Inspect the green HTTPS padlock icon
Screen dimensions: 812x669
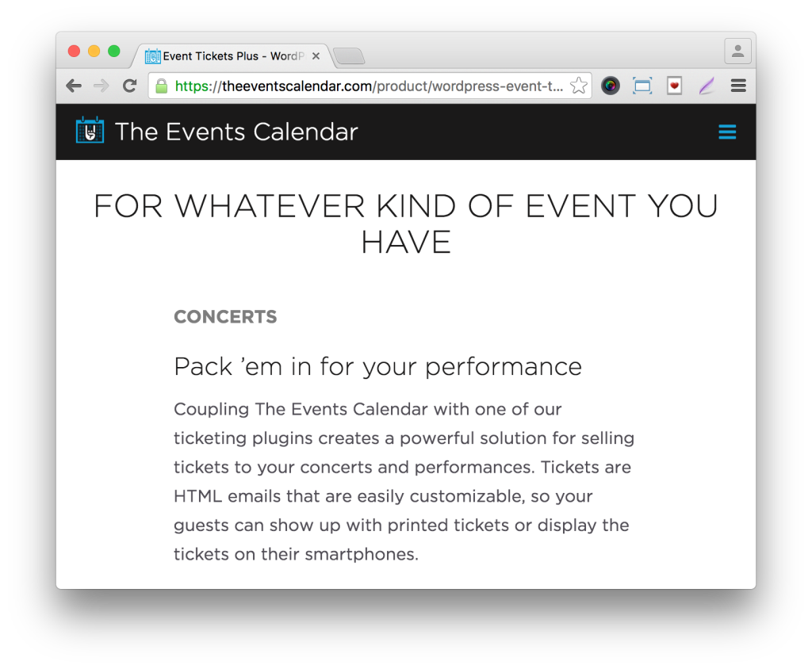(x=160, y=85)
